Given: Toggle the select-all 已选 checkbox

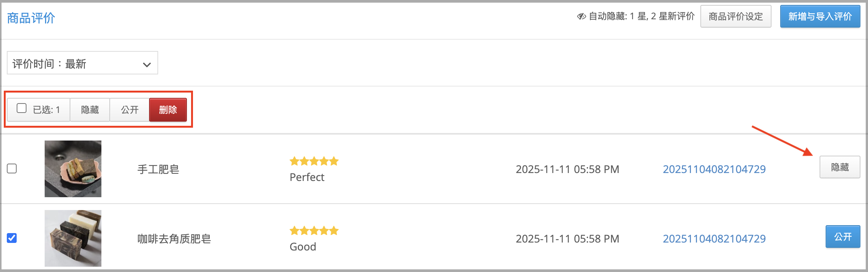Looking at the screenshot, I should [22, 108].
